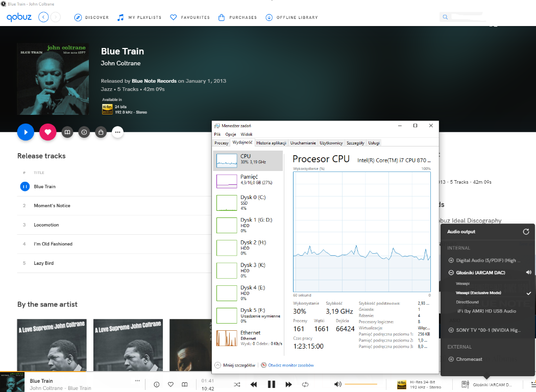Open the booklet icon under the album header
This screenshot has height=392, width=536.
pyautogui.click(x=67, y=132)
